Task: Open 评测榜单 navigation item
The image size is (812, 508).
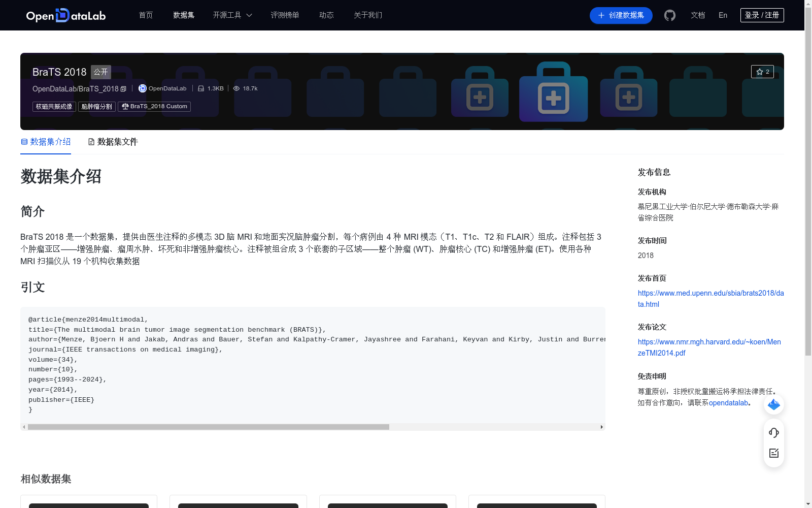Action: click(x=285, y=15)
